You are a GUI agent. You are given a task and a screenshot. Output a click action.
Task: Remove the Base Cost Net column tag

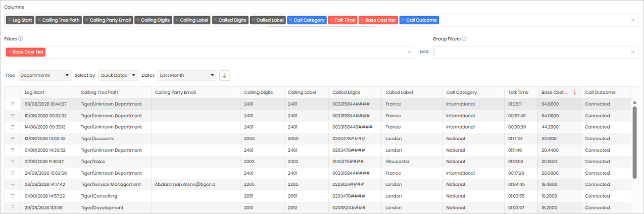pos(362,20)
